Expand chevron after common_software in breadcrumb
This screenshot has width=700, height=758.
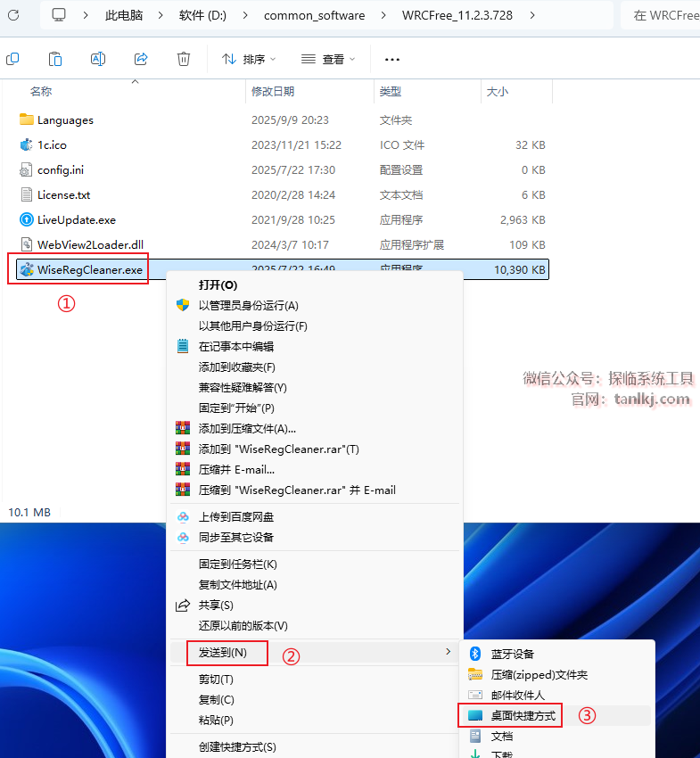pos(383,15)
